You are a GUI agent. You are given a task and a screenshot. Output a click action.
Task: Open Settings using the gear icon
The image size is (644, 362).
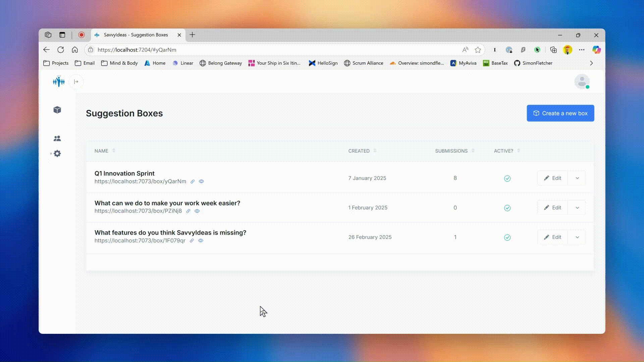(x=57, y=153)
